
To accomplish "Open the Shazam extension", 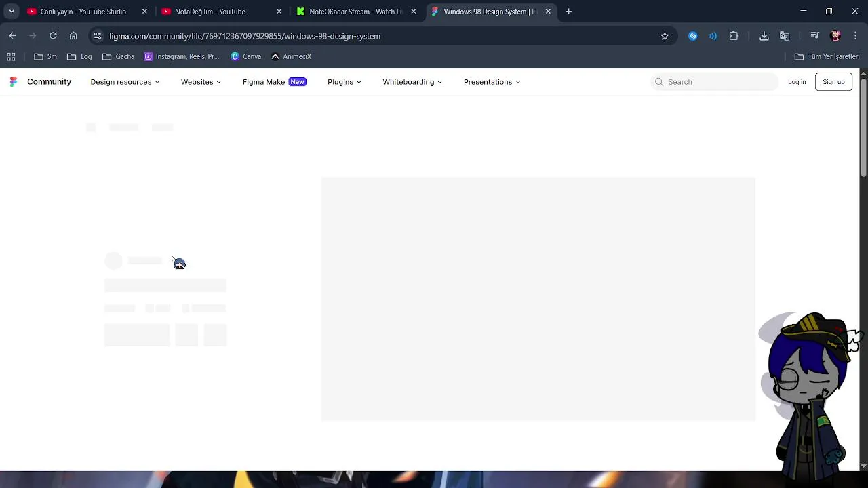I will pyautogui.click(x=692, y=36).
